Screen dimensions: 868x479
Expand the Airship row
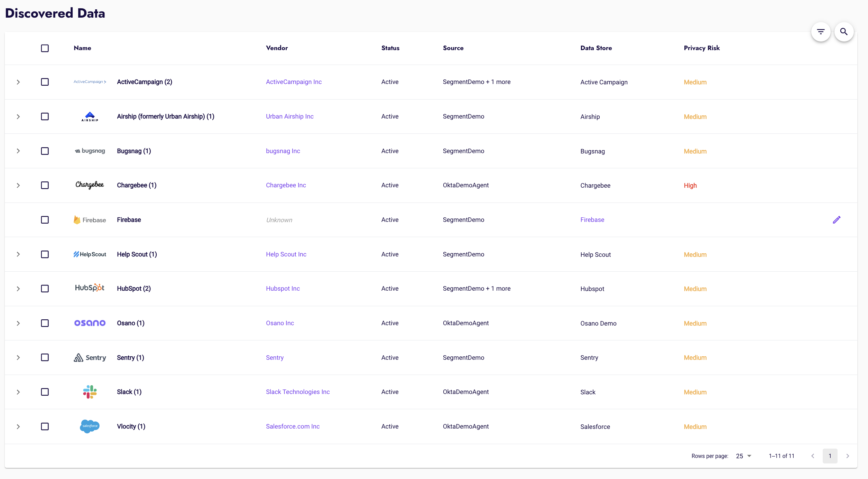click(18, 116)
